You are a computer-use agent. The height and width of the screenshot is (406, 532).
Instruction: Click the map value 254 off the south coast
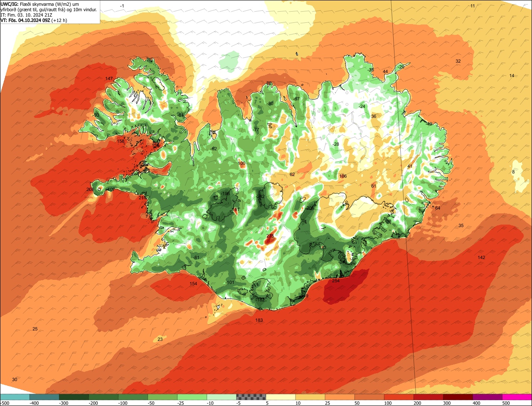[336, 281]
